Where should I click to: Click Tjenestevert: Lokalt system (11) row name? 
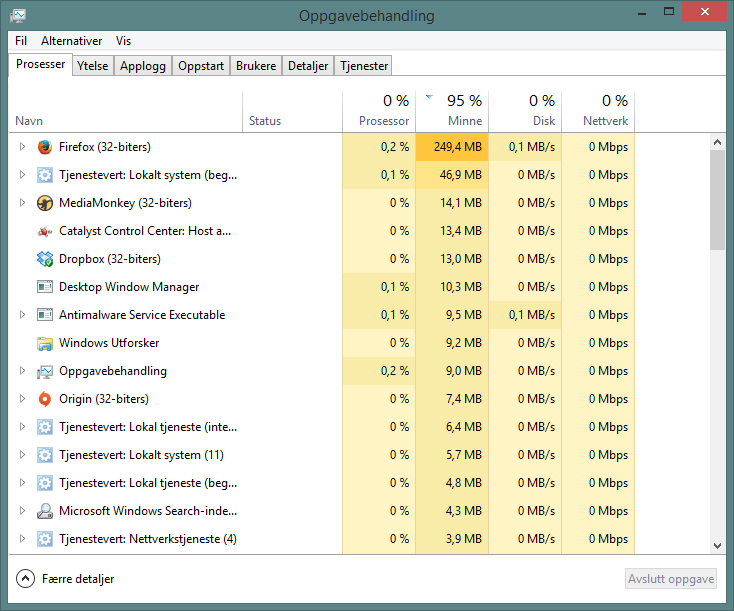point(141,455)
